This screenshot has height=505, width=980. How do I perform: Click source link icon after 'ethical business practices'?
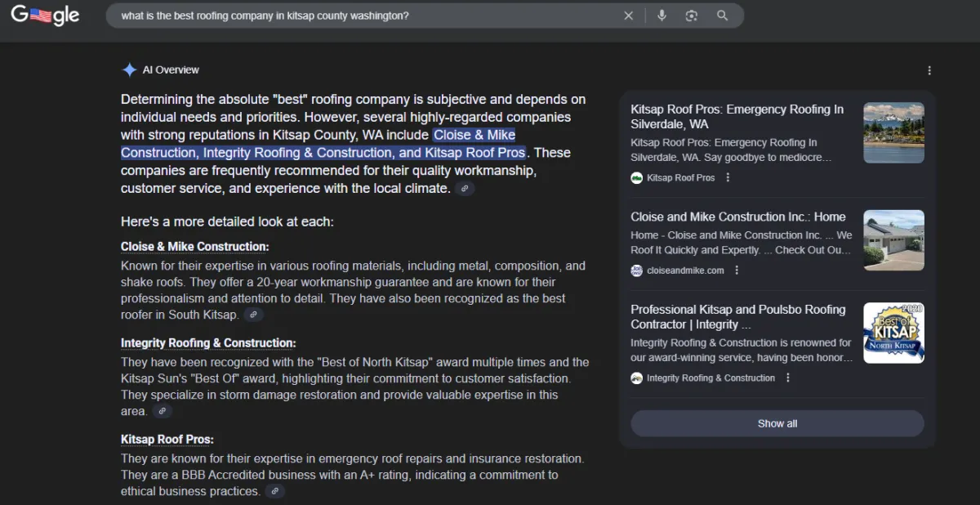(x=275, y=491)
